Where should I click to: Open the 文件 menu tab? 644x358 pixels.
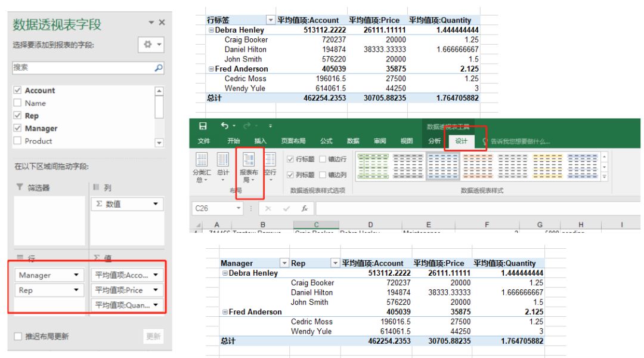[204, 141]
